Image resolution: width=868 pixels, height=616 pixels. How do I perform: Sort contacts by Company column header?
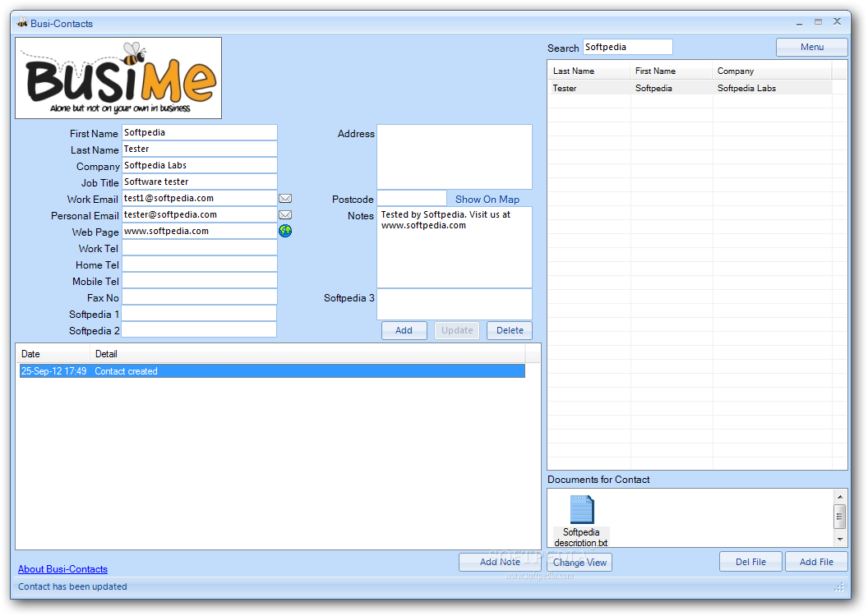point(772,71)
